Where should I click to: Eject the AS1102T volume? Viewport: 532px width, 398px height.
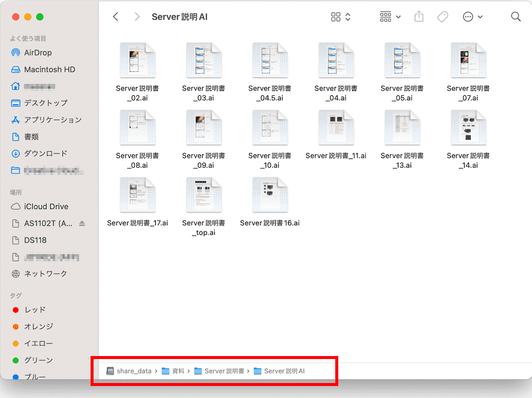pos(82,223)
